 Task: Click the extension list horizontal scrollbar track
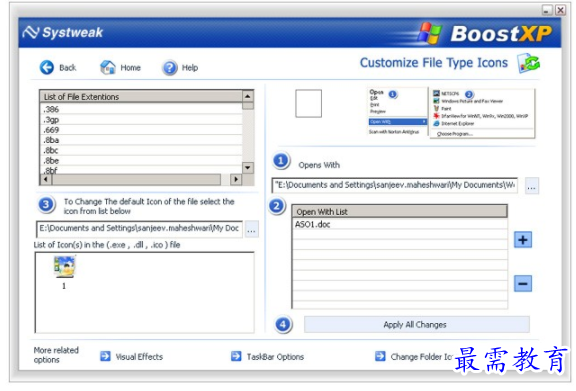[x=141, y=179]
